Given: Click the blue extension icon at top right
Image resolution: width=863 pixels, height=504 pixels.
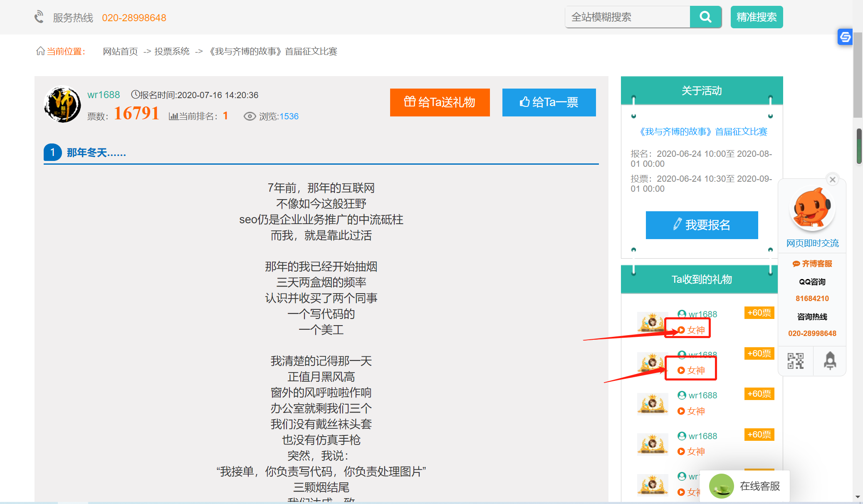Looking at the screenshot, I should click(845, 37).
